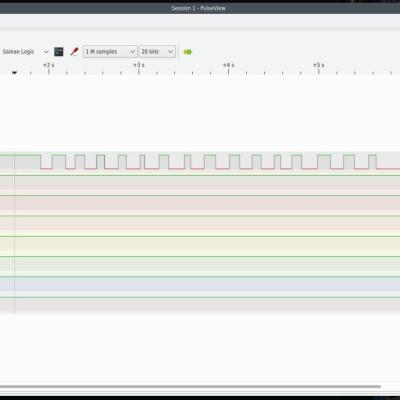The image size is (400, 400).
Task: Open the device configuration icon
Action: pos(59,52)
